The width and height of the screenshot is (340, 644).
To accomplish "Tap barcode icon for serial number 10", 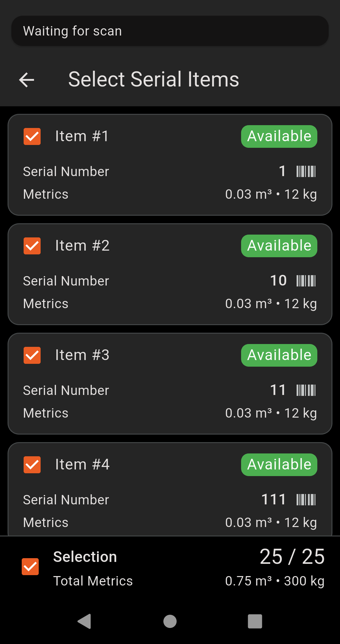I will 306,281.
